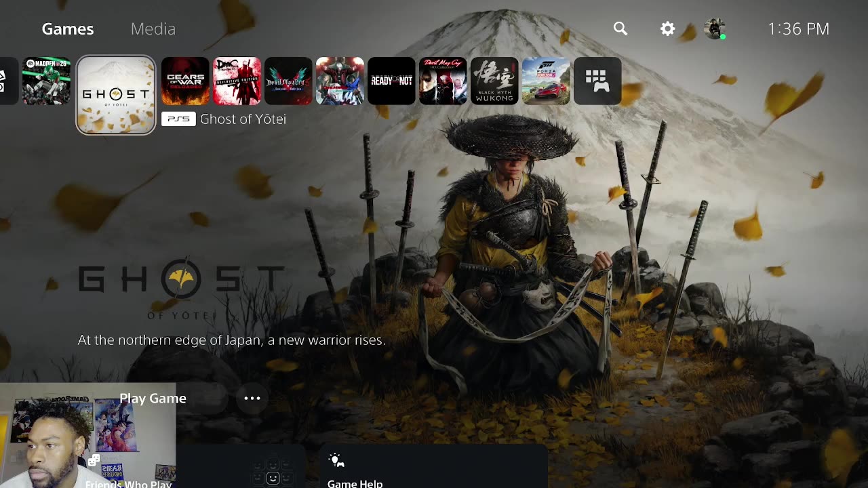The image size is (868, 488).
Task: Select the Forza Horizon 5 tile
Action: click(x=546, y=81)
